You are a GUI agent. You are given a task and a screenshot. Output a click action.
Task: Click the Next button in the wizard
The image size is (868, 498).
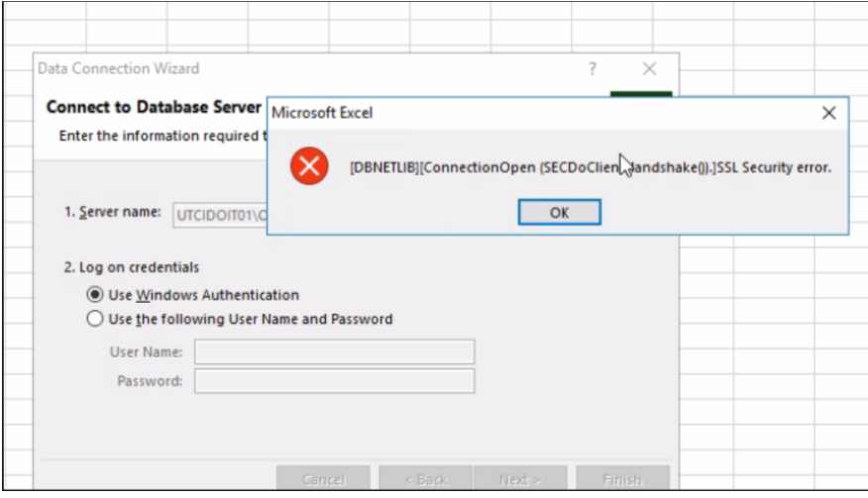[x=520, y=478]
